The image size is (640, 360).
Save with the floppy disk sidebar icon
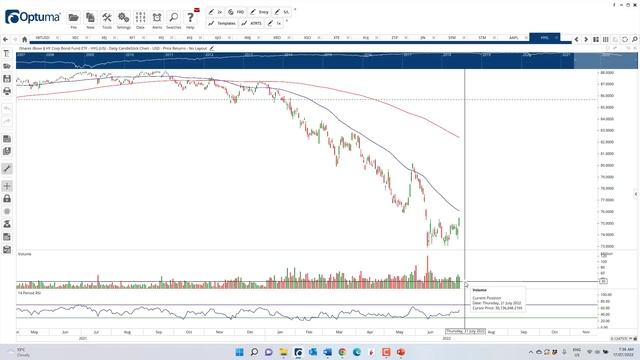point(7,79)
